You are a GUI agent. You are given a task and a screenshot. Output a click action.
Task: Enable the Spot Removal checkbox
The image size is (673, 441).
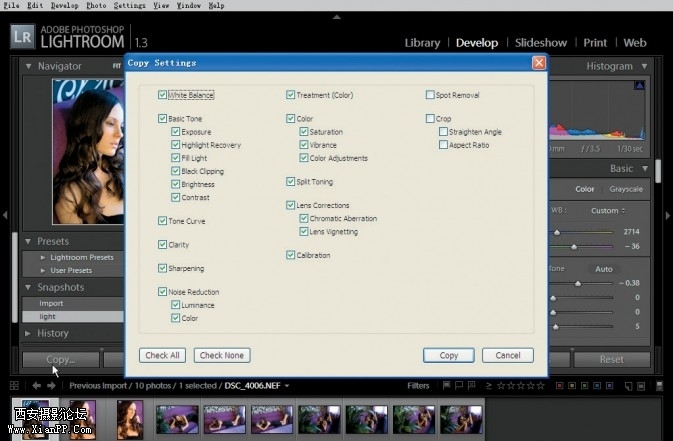[x=430, y=95]
